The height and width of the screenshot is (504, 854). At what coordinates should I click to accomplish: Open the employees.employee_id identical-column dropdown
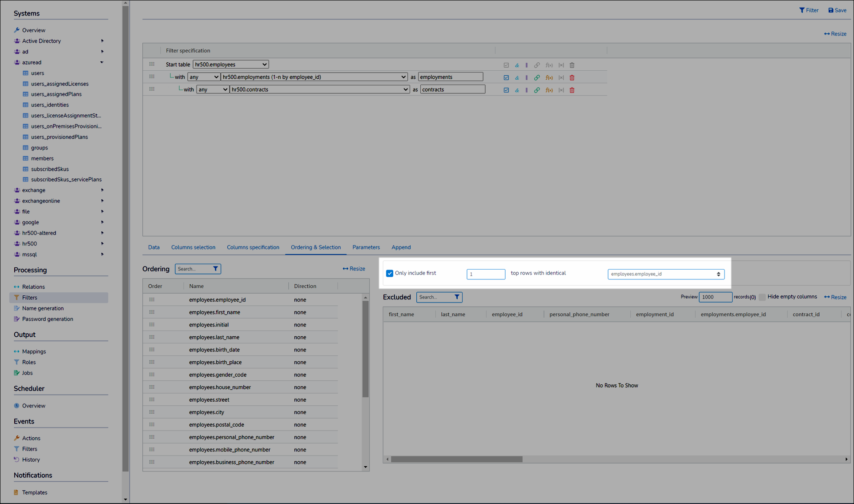[665, 274]
